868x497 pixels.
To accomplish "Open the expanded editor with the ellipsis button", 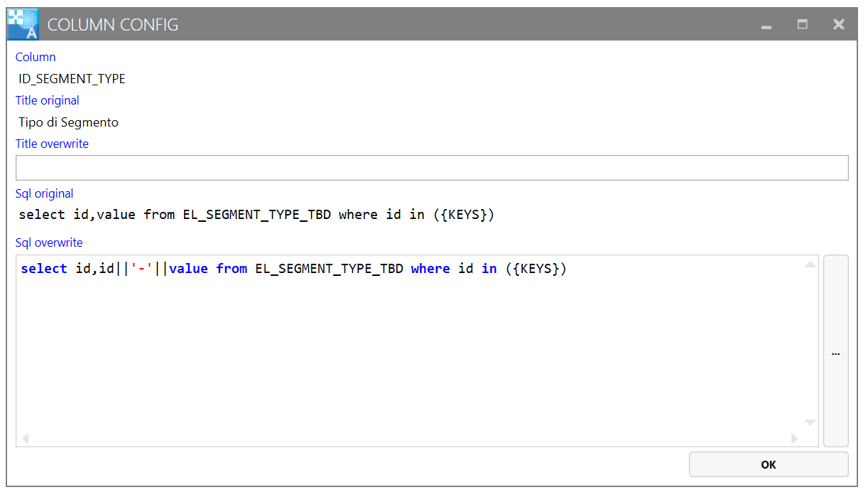I will (x=835, y=351).
